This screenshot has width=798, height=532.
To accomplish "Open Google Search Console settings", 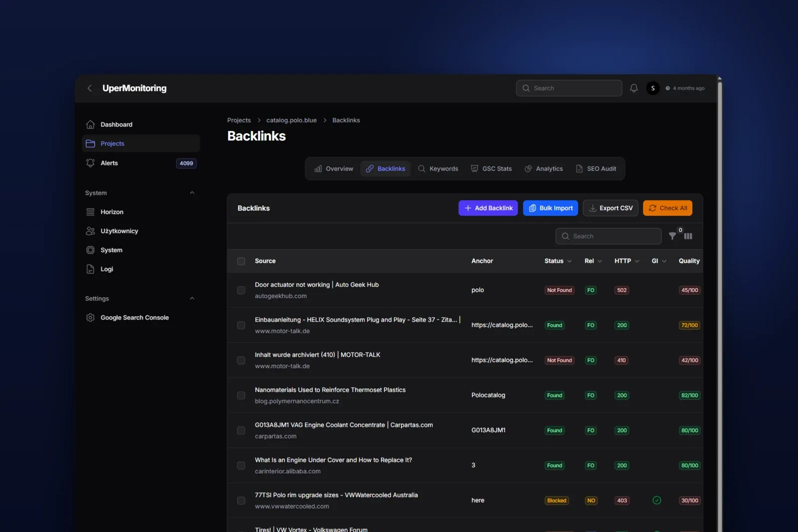I will coord(141,318).
